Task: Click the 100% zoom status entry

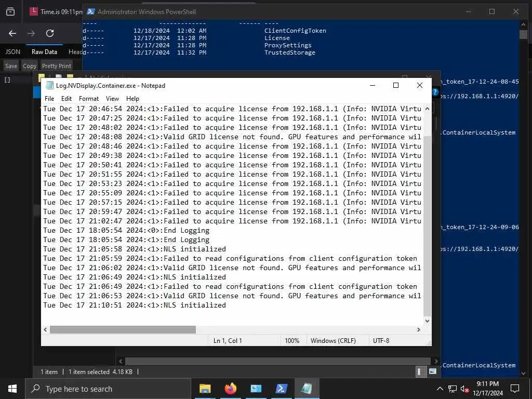Action: click(292, 341)
